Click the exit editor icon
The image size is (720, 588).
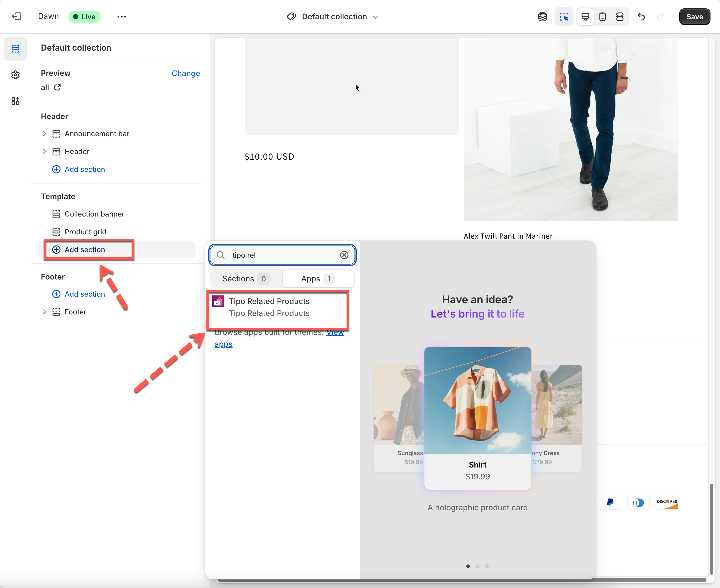[x=16, y=16]
